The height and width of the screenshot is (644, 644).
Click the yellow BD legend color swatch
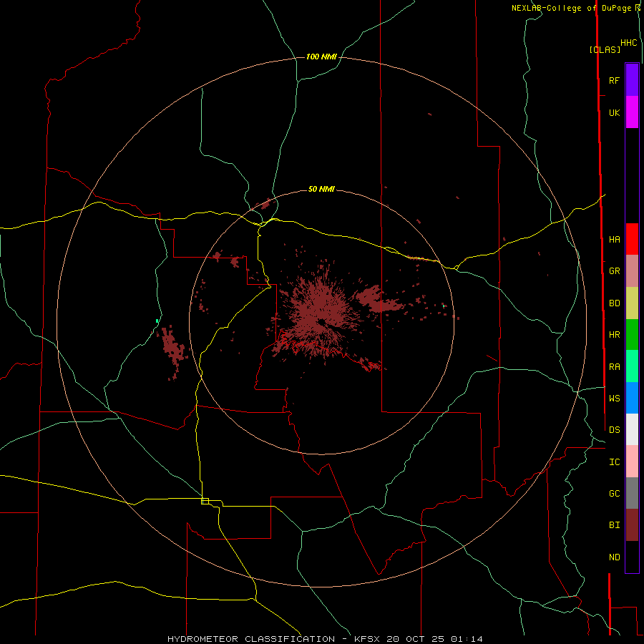[x=632, y=303]
